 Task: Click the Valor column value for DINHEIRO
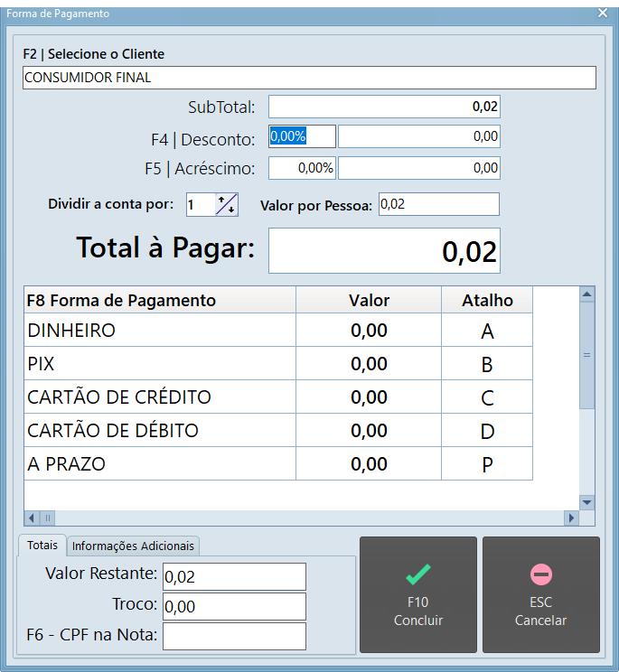tap(369, 331)
